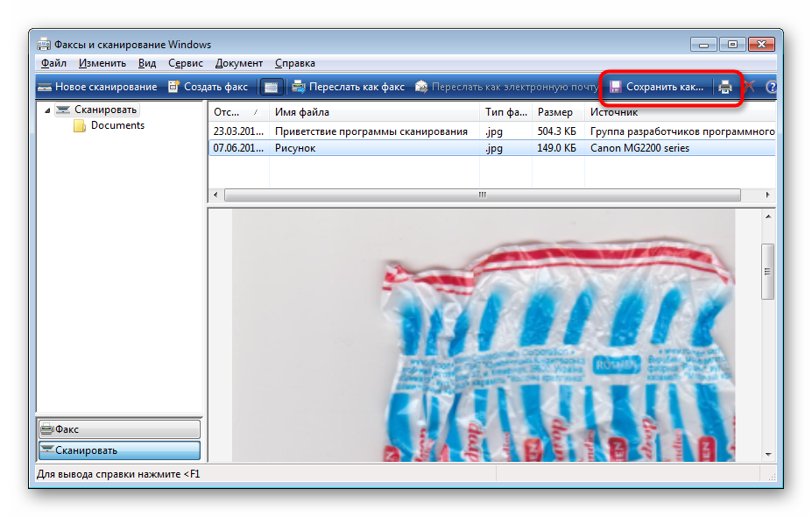Viewport: 812px width, 517px height.
Task: Click Группа разработчиков программного source cell
Action: (682, 131)
